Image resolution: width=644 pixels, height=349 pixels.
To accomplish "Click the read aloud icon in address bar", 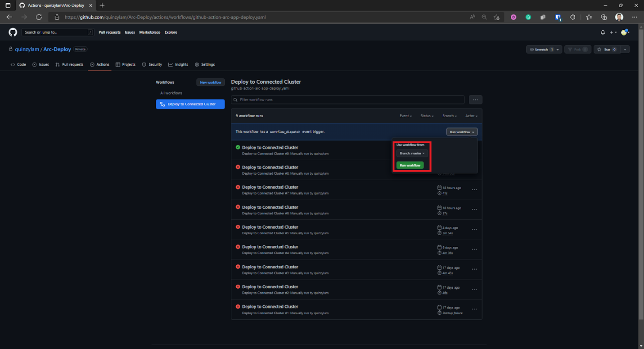I will pos(472,17).
